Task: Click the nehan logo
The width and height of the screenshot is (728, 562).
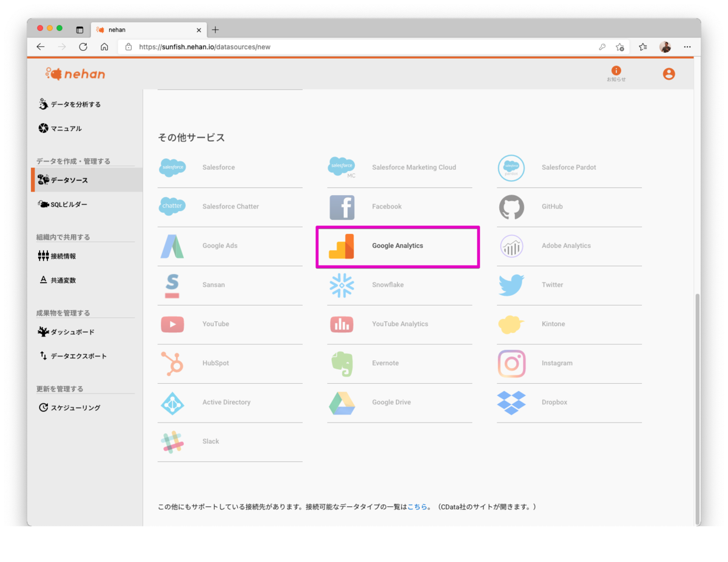Action: pyautogui.click(x=75, y=74)
